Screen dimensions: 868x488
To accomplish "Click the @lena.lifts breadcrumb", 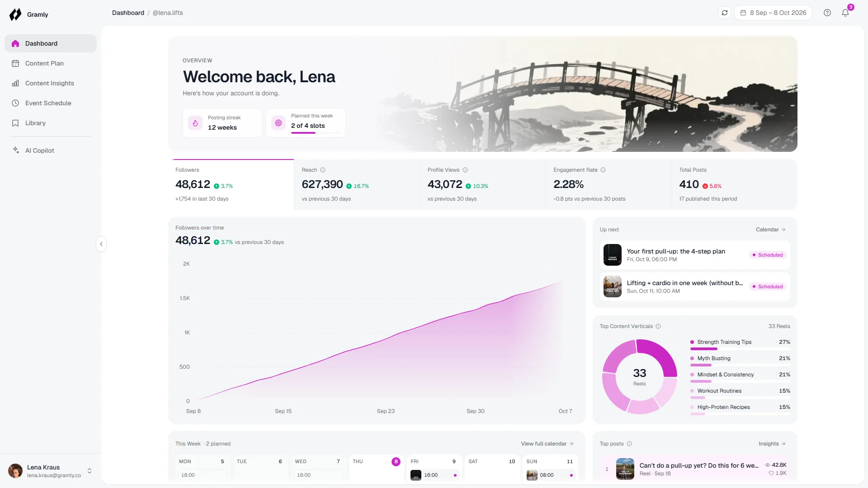I will click(168, 13).
